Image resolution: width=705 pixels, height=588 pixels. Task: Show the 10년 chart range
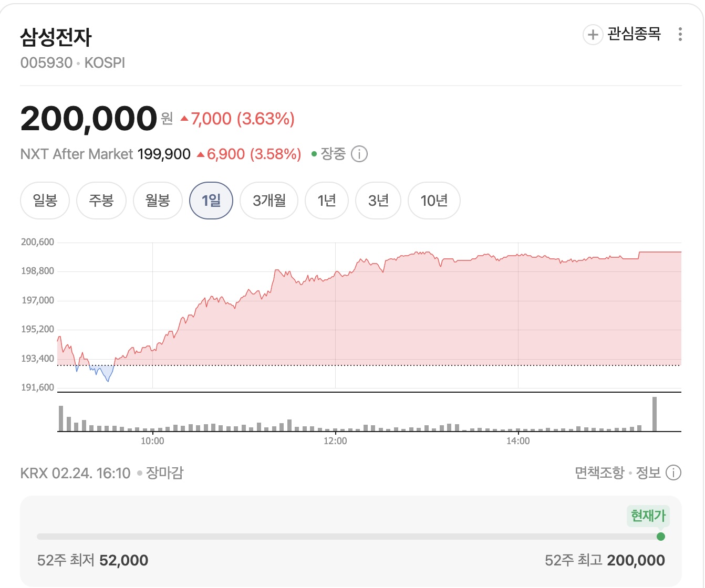tap(434, 201)
